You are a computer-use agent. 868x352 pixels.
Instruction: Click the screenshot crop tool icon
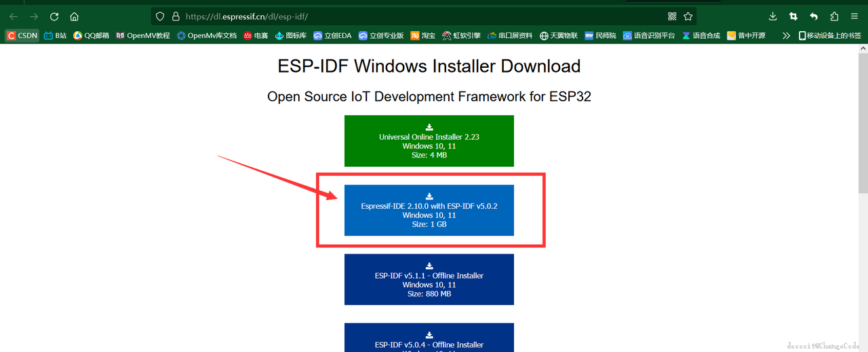point(793,16)
